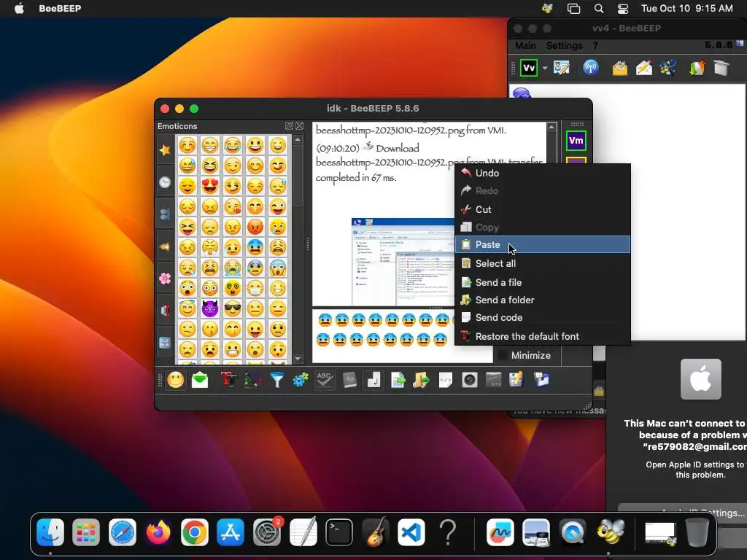Open Main menu in vv4 window

(x=525, y=46)
